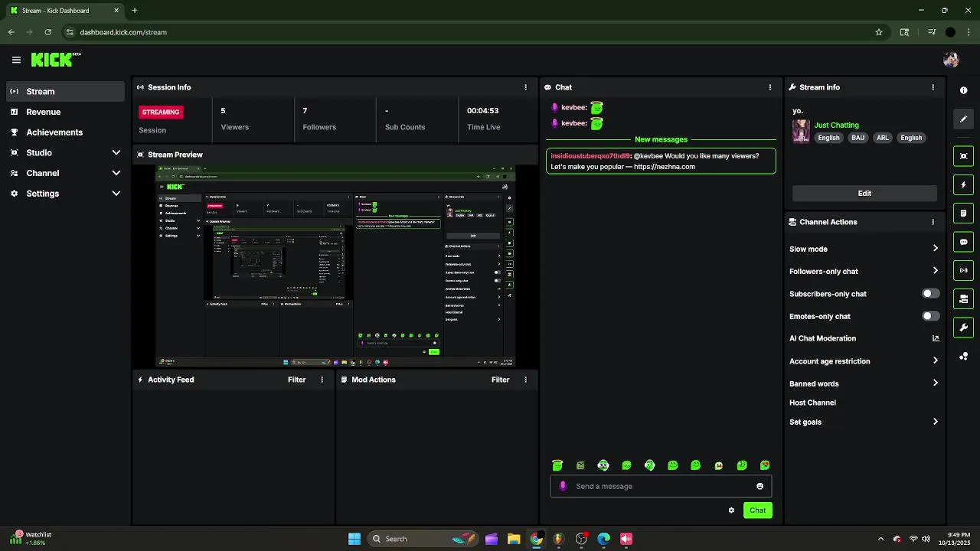Screen dimensions: 980x551
Task: Toggle Subscribers-only chat switch
Action: coord(930,294)
